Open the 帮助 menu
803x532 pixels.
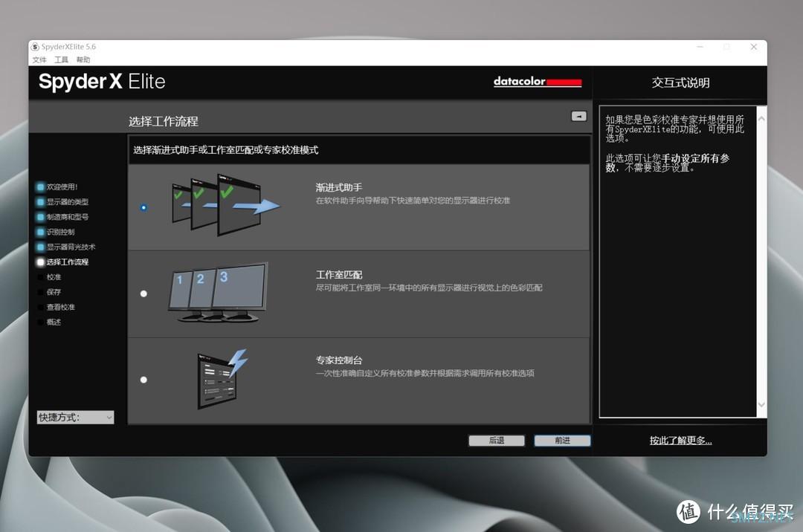(x=83, y=60)
